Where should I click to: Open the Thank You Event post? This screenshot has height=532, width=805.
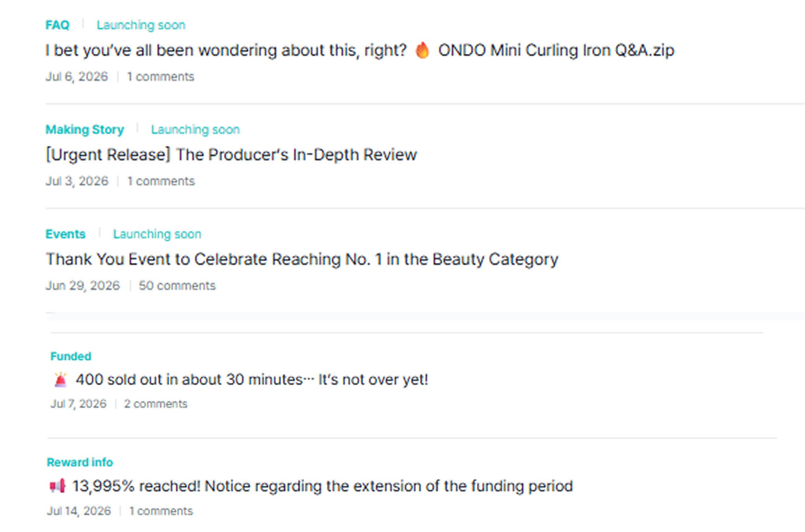pos(302,259)
